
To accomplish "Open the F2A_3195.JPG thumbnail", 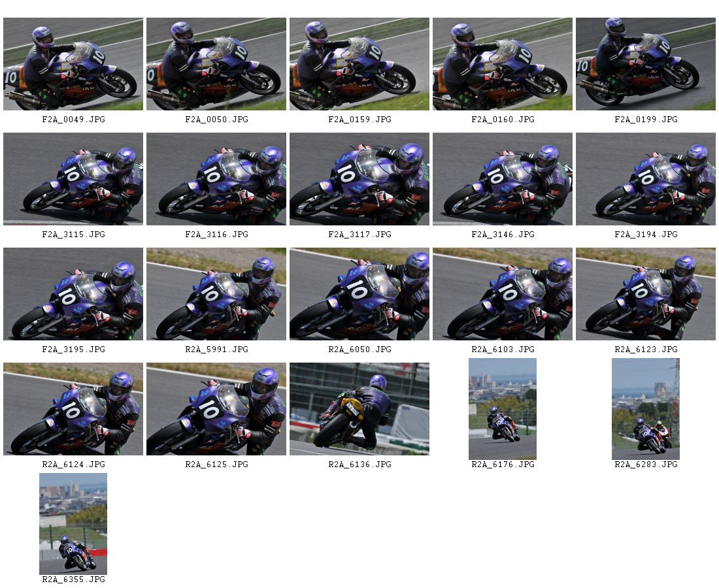I will coord(73,294).
